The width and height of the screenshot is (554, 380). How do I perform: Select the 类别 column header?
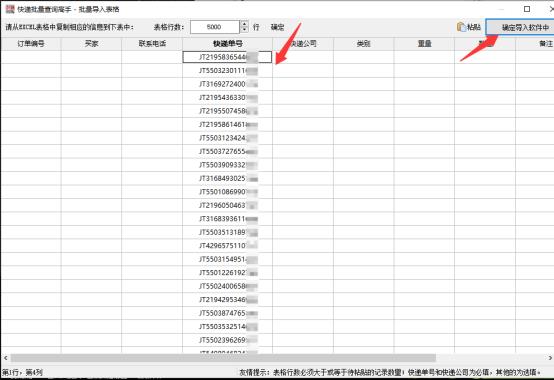[364, 44]
